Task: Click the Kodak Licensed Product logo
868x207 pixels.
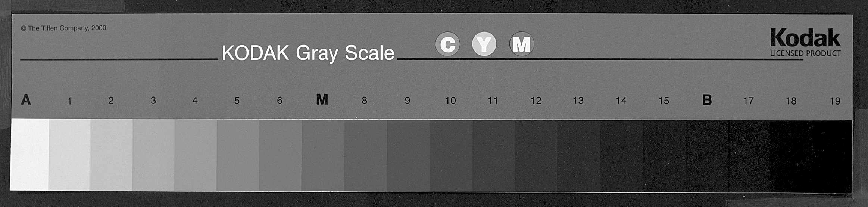Action: click(805, 43)
